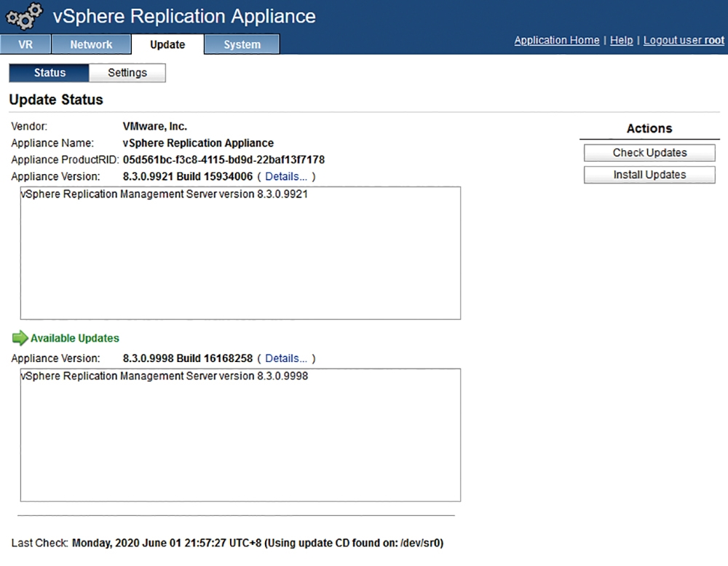The image size is (728, 566).
Task: Click the Appliance ProductRID value
Action: (223, 160)
